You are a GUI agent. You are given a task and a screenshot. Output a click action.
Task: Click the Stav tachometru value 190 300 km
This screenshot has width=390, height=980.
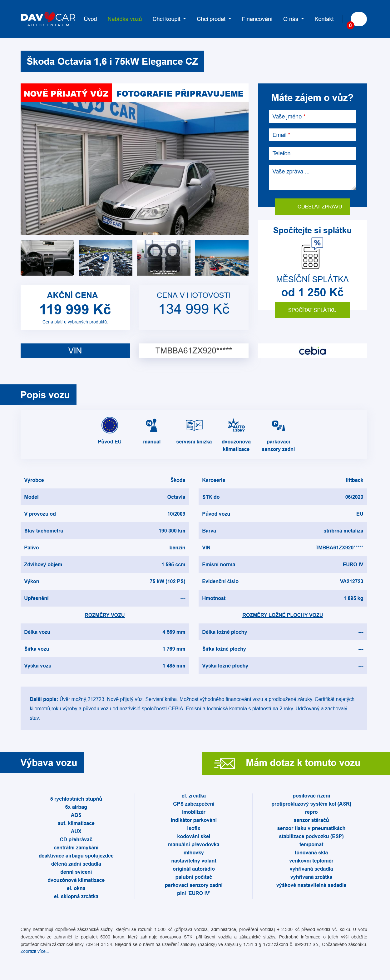tap(172, 531)
